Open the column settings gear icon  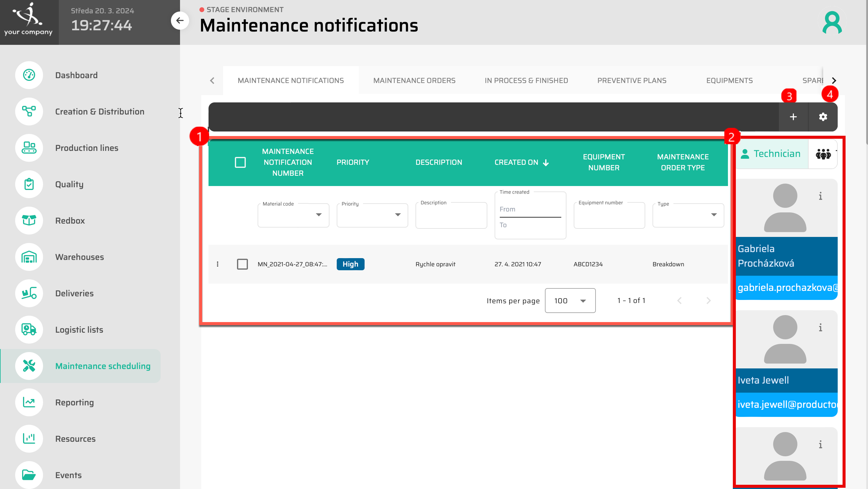(823, 117)
